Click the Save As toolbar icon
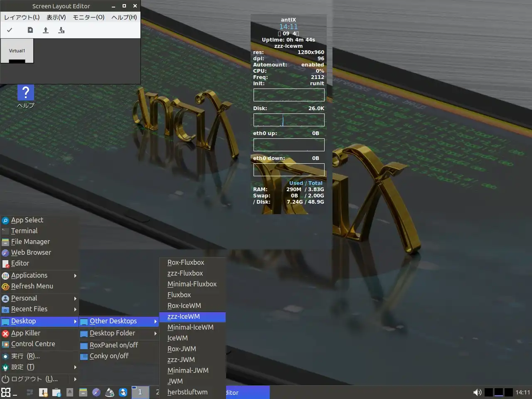Screen dimensions: 532x399 point(61,30)
